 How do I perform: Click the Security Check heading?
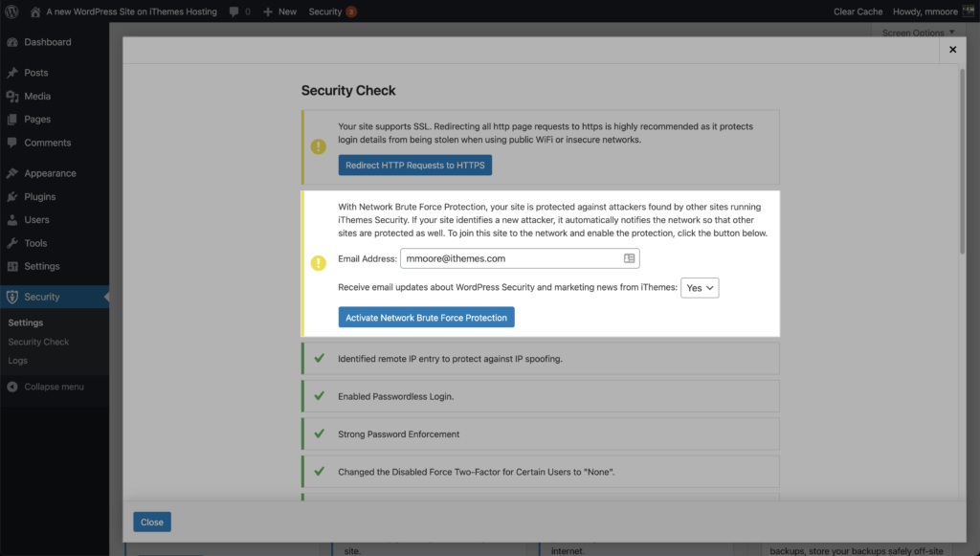tap(348, 91)
